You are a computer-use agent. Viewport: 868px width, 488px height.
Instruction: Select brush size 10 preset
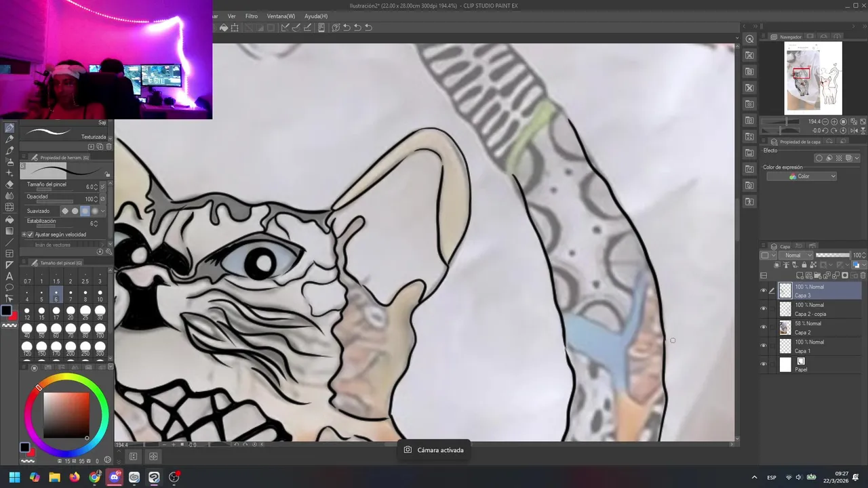[x=100, y=295]
